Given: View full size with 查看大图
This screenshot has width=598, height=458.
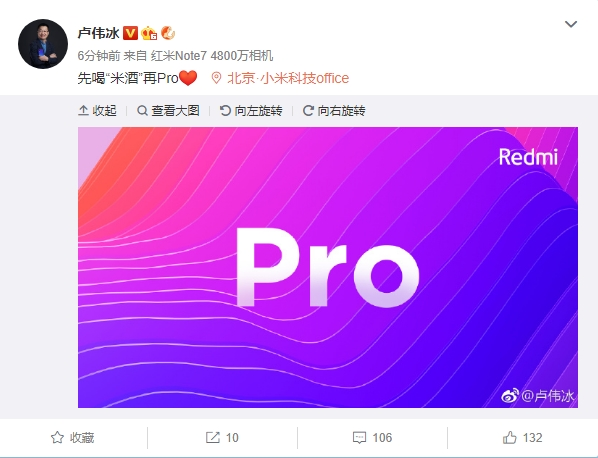Looking at the screenshot, I should [168, 111].
